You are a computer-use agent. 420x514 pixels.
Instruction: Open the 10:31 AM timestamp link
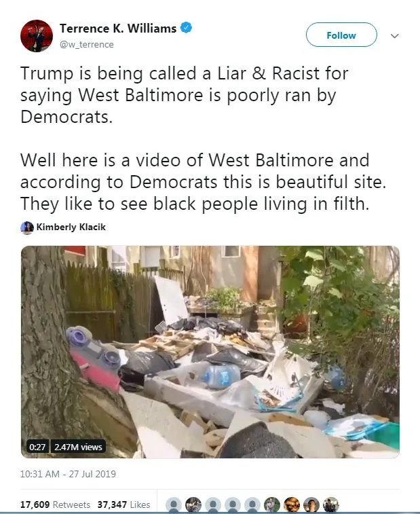pos(68,474)
